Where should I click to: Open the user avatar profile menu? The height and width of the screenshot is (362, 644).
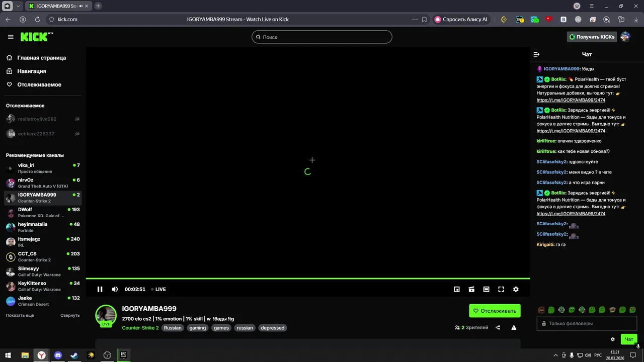tap(625, 37)
